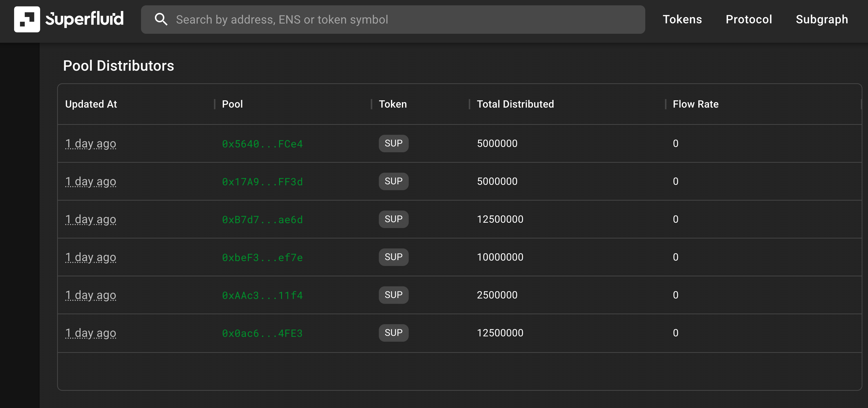
Task: Click the Superfluid logo icon
Action: tap(27, 19)
